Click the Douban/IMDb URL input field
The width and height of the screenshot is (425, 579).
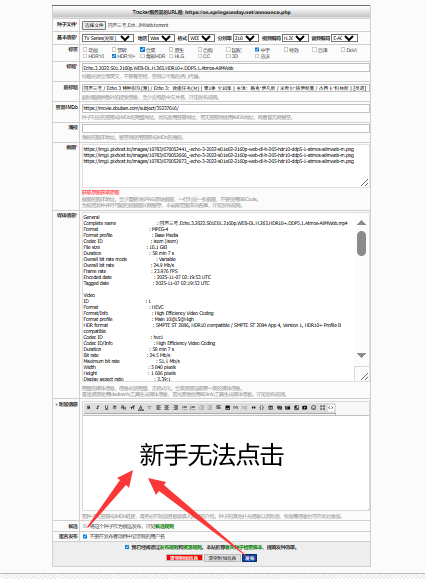tap(226, 108)
